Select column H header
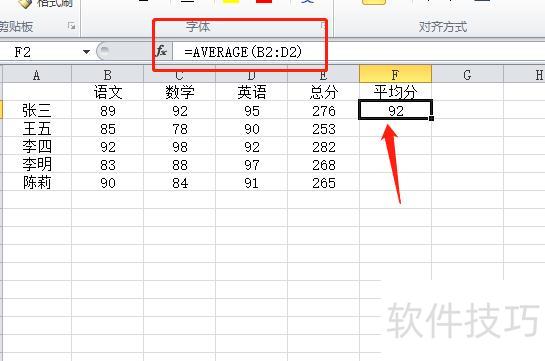This screenshot has width=545, height=361. (524, 74)
